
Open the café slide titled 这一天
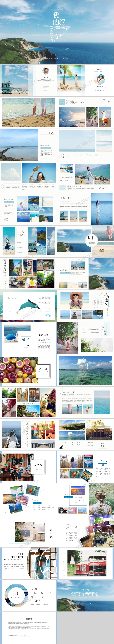pyautogui.click(x=28, y=467)
